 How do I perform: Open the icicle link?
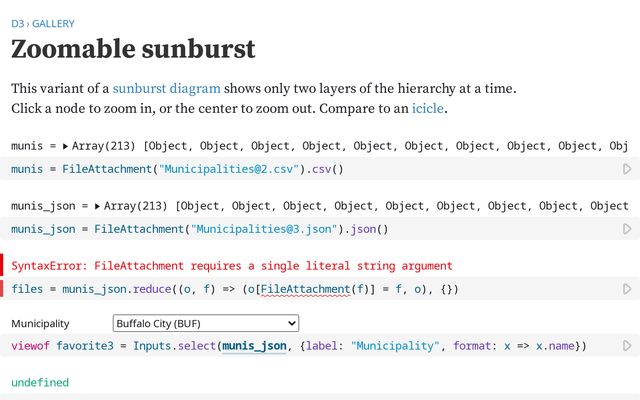click(x=428, y=108)
